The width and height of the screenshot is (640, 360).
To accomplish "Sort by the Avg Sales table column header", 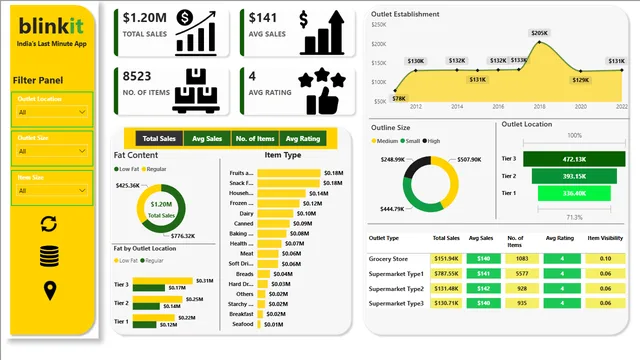I will 481,238.
